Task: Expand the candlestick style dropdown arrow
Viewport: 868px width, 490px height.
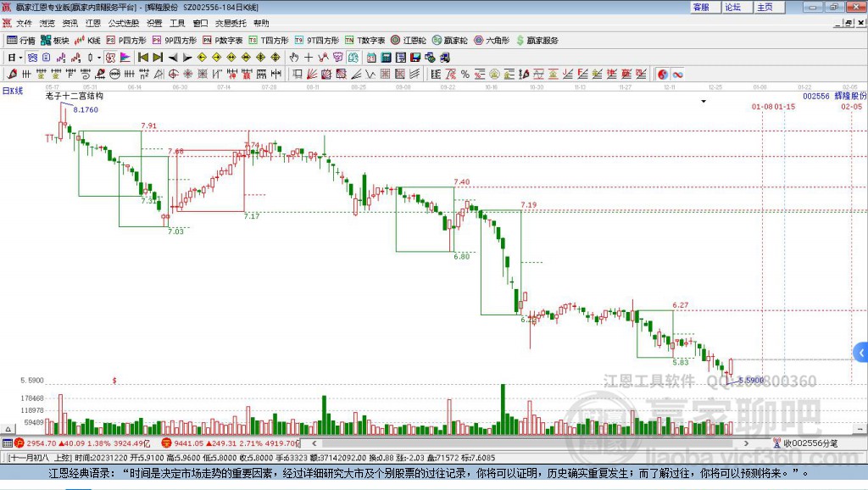Action: point(99,58)
